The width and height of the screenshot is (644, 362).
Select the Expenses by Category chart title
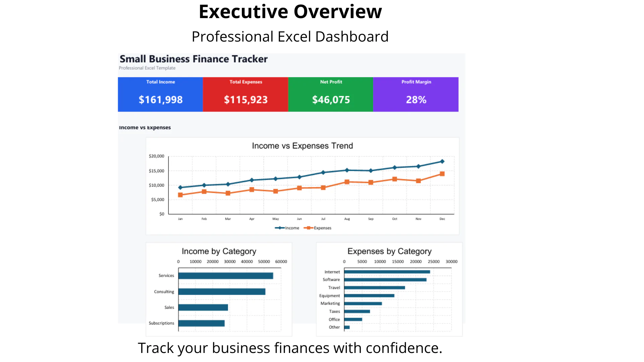[x=389, y=251]
